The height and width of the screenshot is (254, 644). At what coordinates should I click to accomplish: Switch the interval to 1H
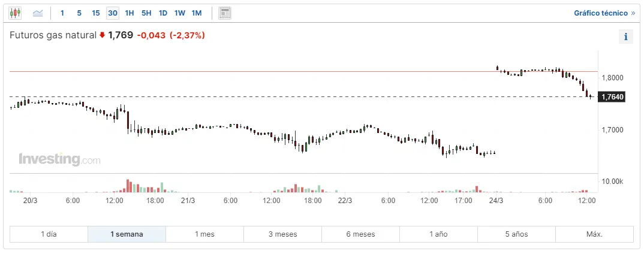(130, 13)
